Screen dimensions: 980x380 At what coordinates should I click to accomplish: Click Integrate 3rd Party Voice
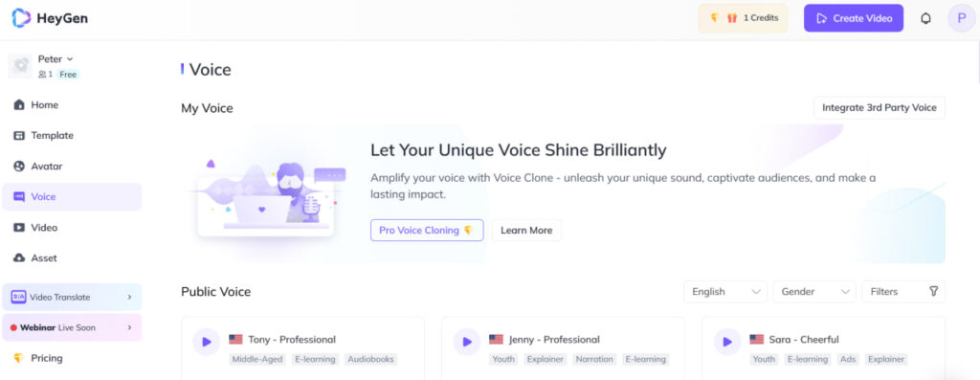(x=880, y=107)
